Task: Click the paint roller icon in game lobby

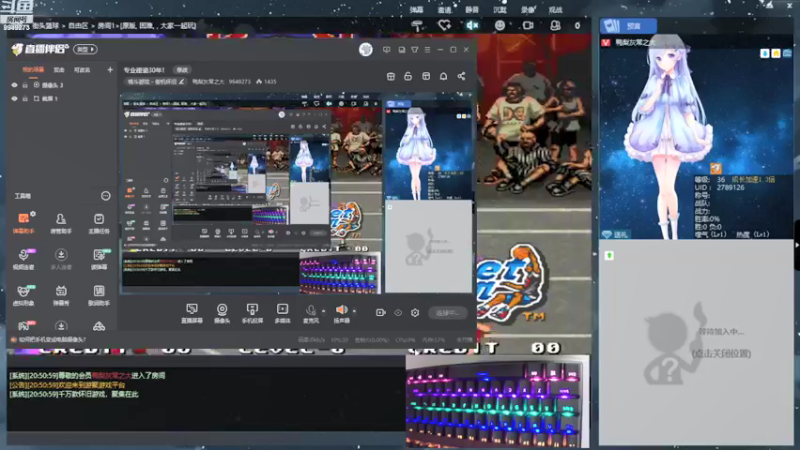Action: point(417,26)
